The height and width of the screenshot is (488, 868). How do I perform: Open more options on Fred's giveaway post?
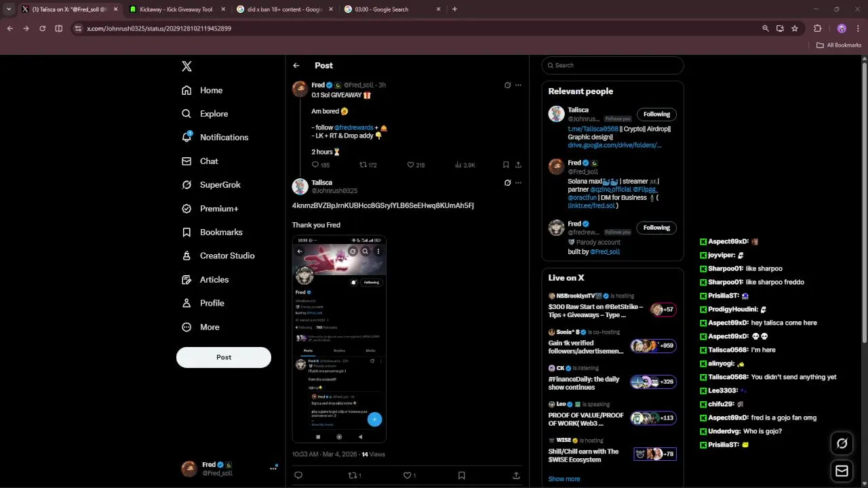pos(518,85)
